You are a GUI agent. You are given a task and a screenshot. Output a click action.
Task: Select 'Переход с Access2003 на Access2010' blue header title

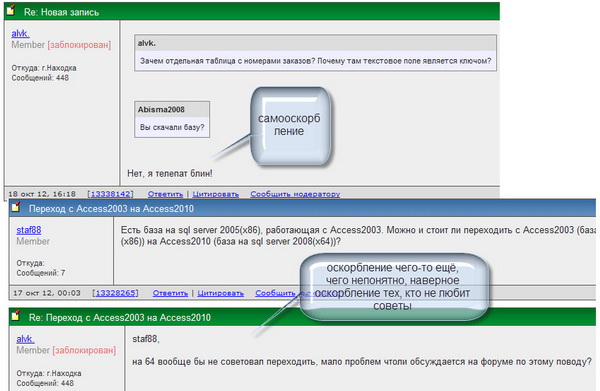(111, 209)
